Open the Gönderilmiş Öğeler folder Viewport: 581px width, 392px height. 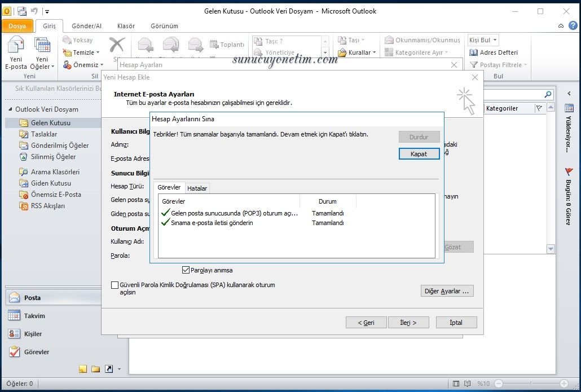(60, 146)
